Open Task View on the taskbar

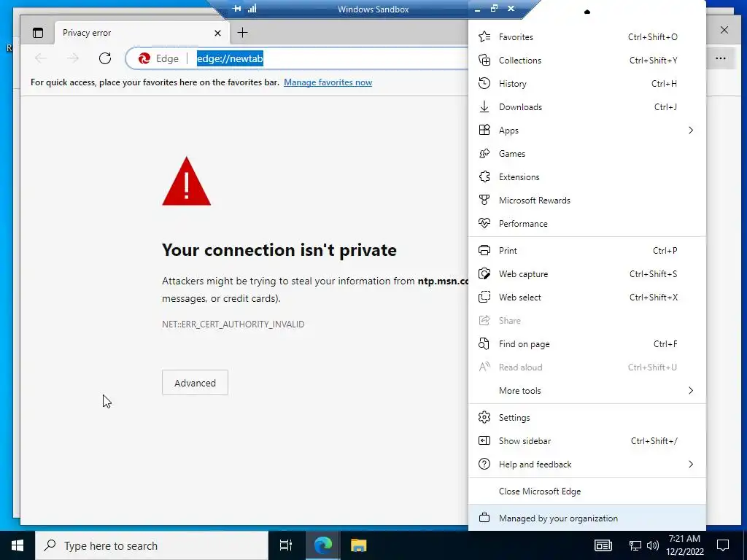(286, 545)
